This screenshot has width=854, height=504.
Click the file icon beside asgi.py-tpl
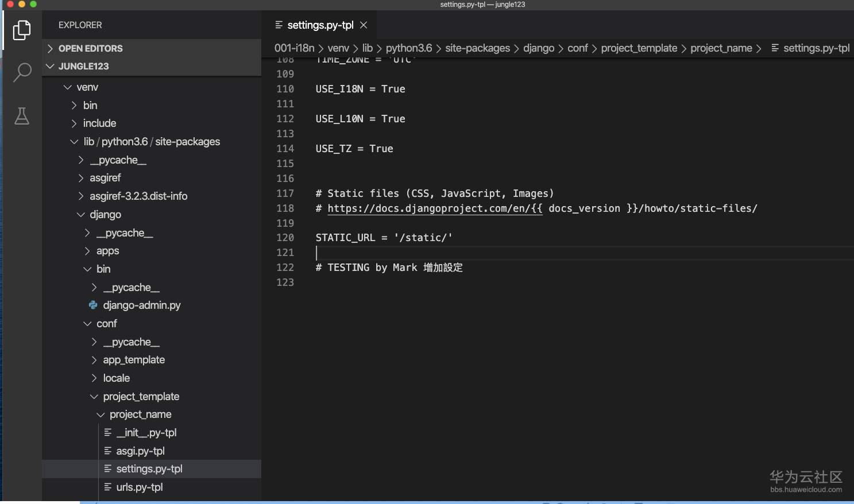click(x=107, y=451)
